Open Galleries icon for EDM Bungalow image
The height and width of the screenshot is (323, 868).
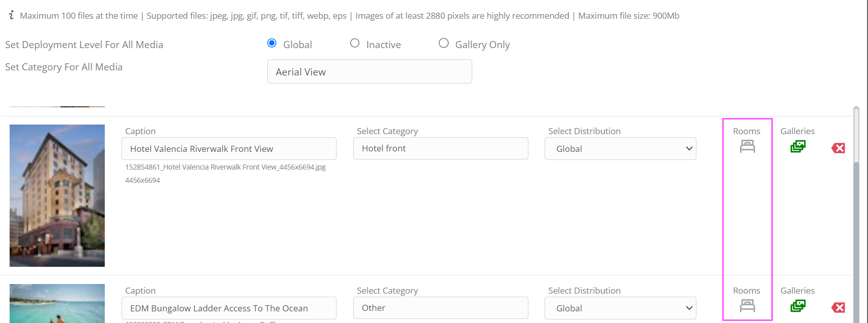click(798, 306)
